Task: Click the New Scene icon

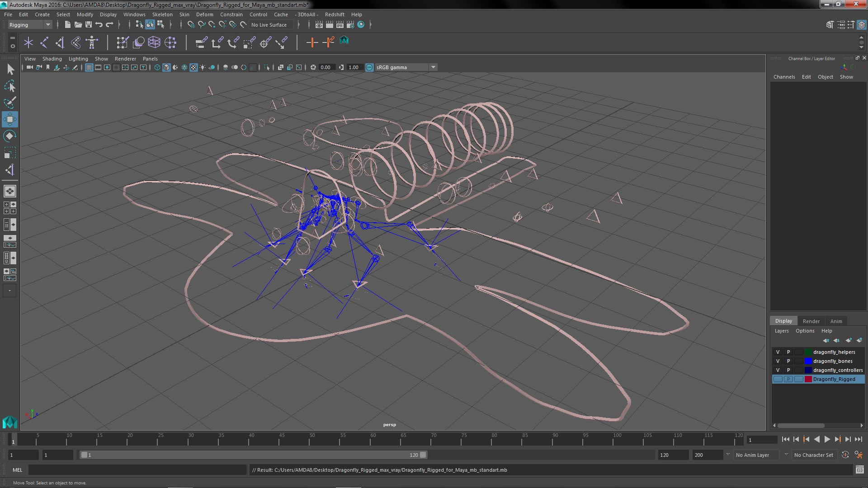Action: click(x=67, y=25)
